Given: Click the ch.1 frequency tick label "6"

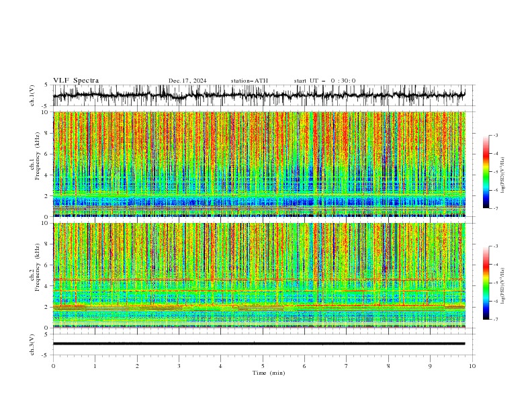Looking at the screenshot, I should click(x=48, y=154).
